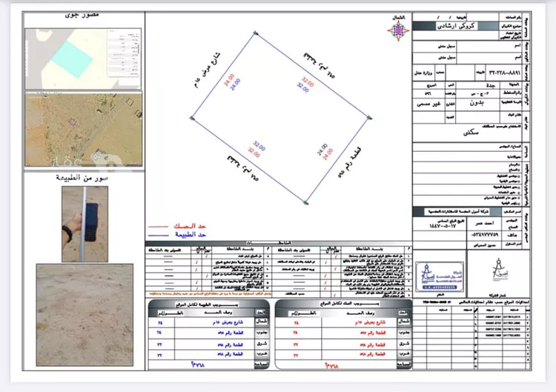Click the غير مسمى street name cell
This screenshot has height=392, width=556.
(428, 104)
